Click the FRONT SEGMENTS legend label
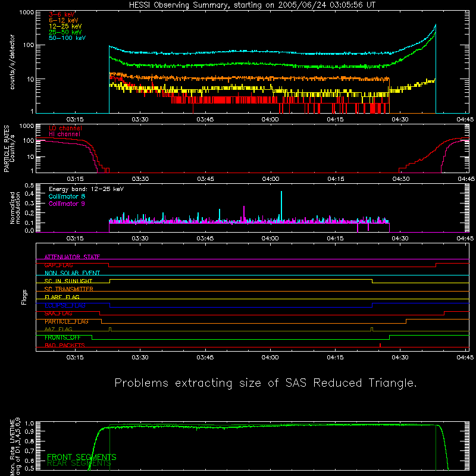Image resolution: width=476 pixels, height=476 pixels. (x=82, y=457)
